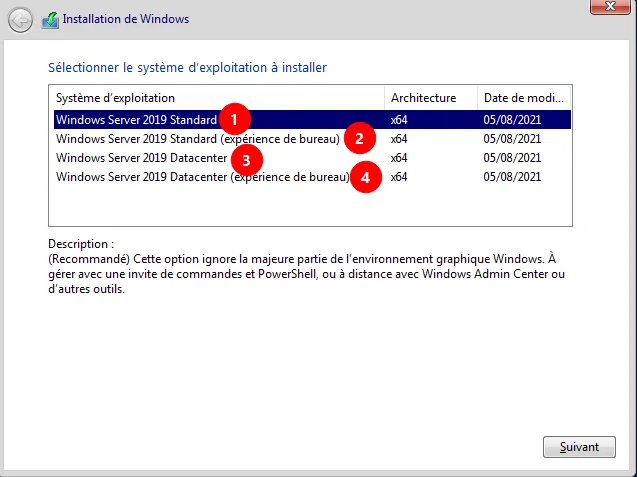Close the Installation de Windows dialog
Viewport: 637px width, 477px height.
click(x=610, y=7)
